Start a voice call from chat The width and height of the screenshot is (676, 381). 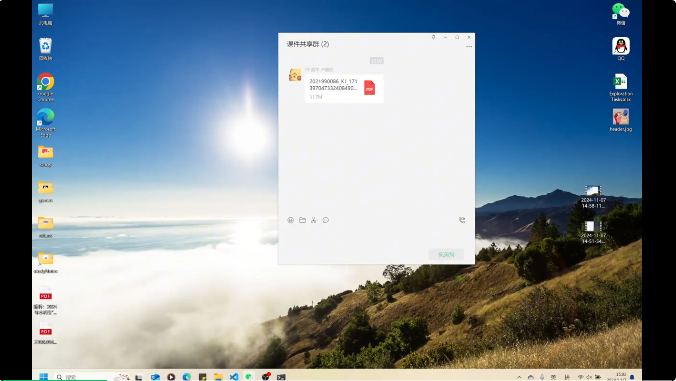[x=462, y=220]
